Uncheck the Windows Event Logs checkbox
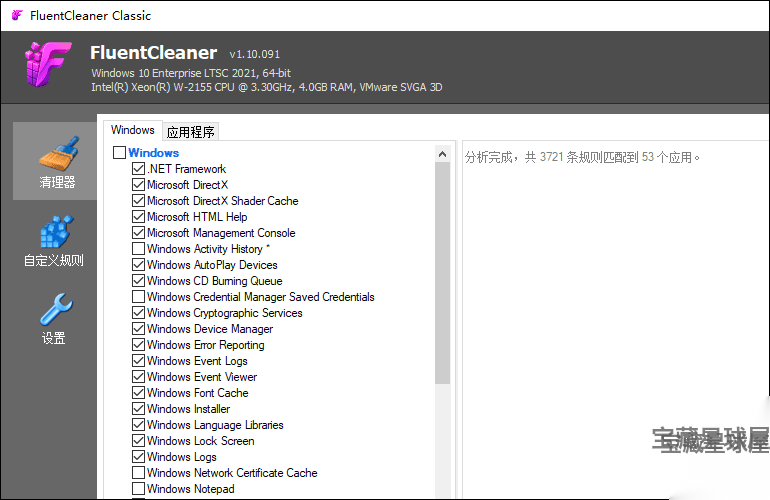770x500 pixels. pos(138,361)
